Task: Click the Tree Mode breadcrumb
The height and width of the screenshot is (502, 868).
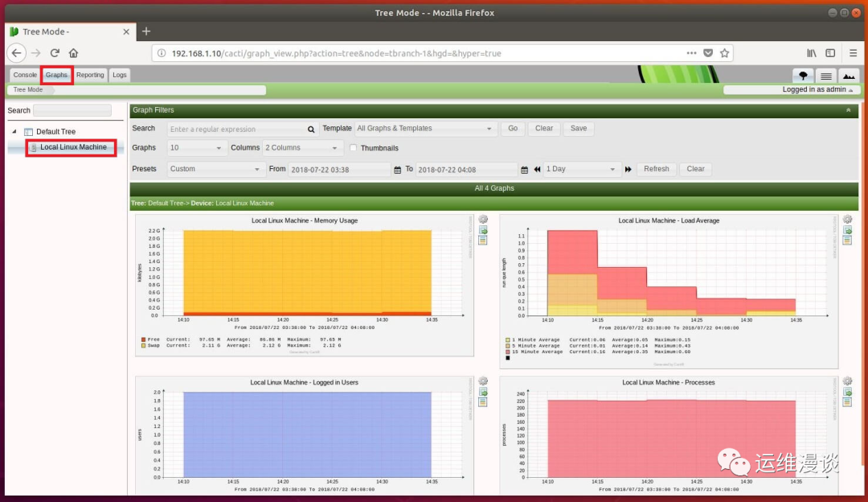Action: (x=27, y=90)
